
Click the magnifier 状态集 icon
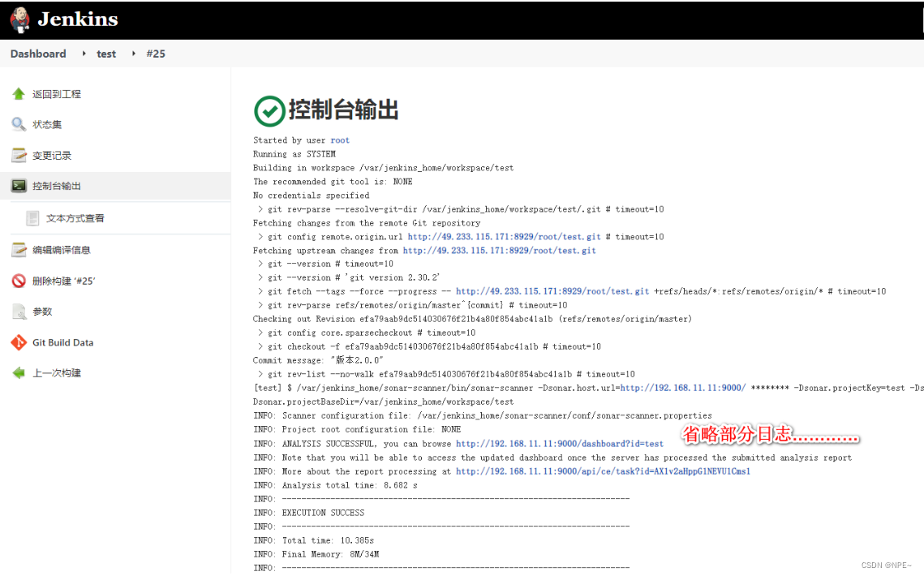19,124
